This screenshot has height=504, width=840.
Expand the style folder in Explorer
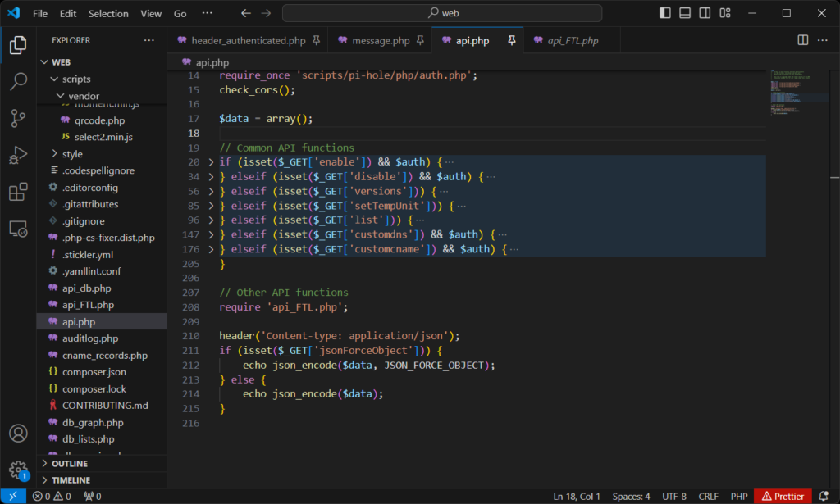click(x=72, y=153)
